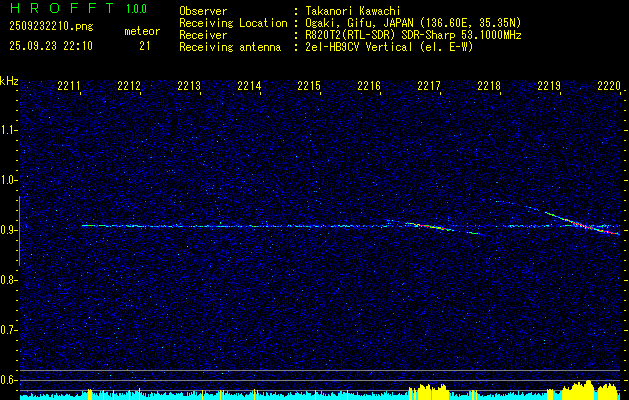Click the HROFFT title text
This screenshot has height=400, width=629.
[61, 8]
